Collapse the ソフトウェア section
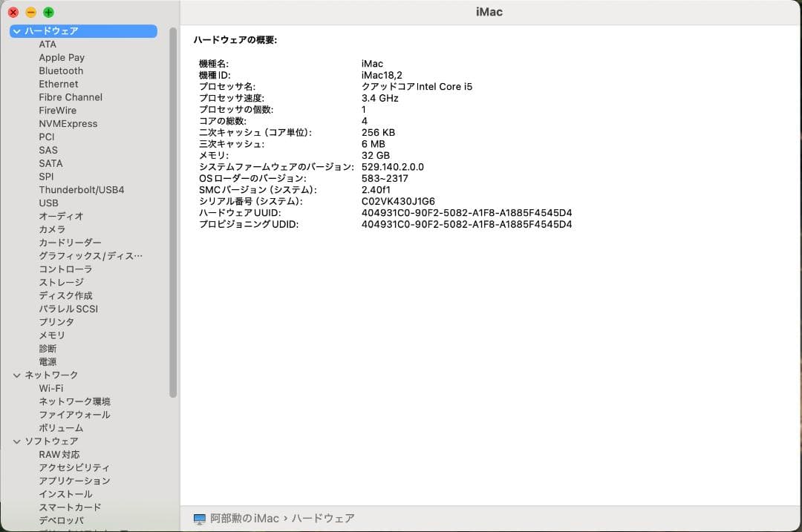Image resolution: width=802 pixels, height=532 pixels. pyautogui.click(x=16, y=441)
